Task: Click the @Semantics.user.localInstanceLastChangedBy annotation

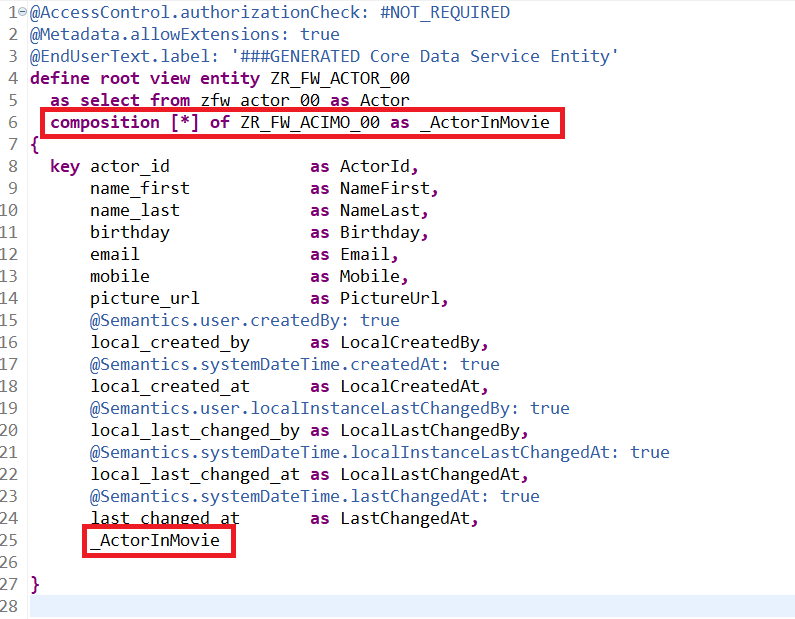Action: (x=304, y=408)
